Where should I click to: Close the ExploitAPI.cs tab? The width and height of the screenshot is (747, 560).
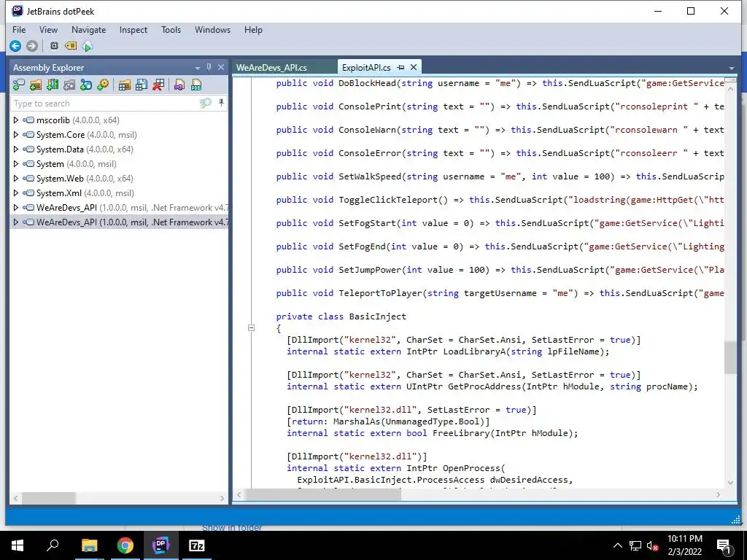pyautogui.click(x=414, y=67)
